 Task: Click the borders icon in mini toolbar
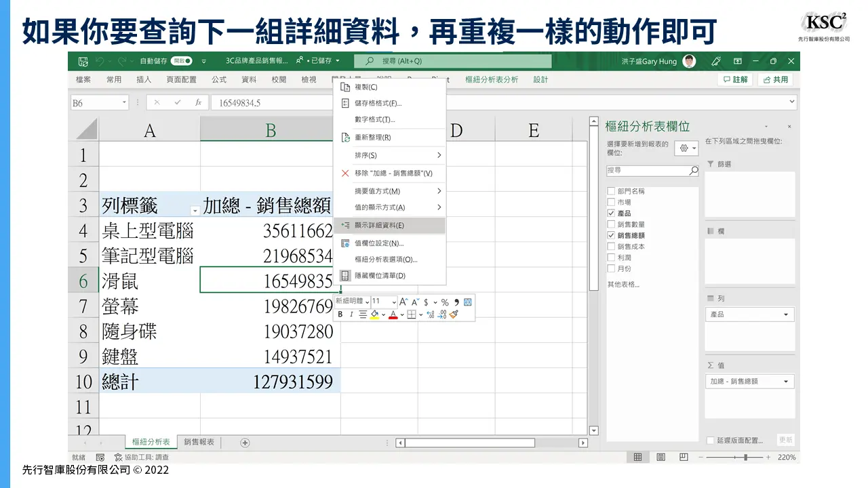point(412,314)
